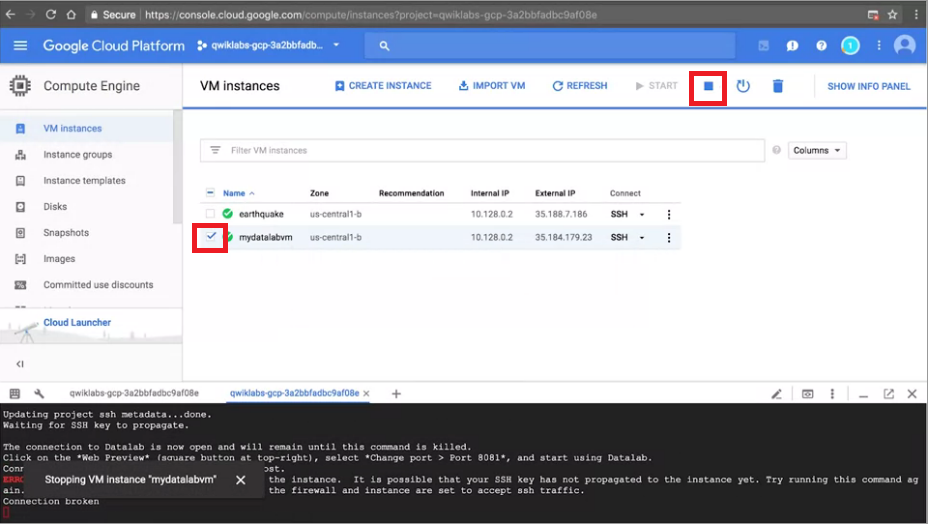Viewport: 928px width, 524px height.
Task: Open Cloud Shell web preview icon
Action: (x=807, y=394)
